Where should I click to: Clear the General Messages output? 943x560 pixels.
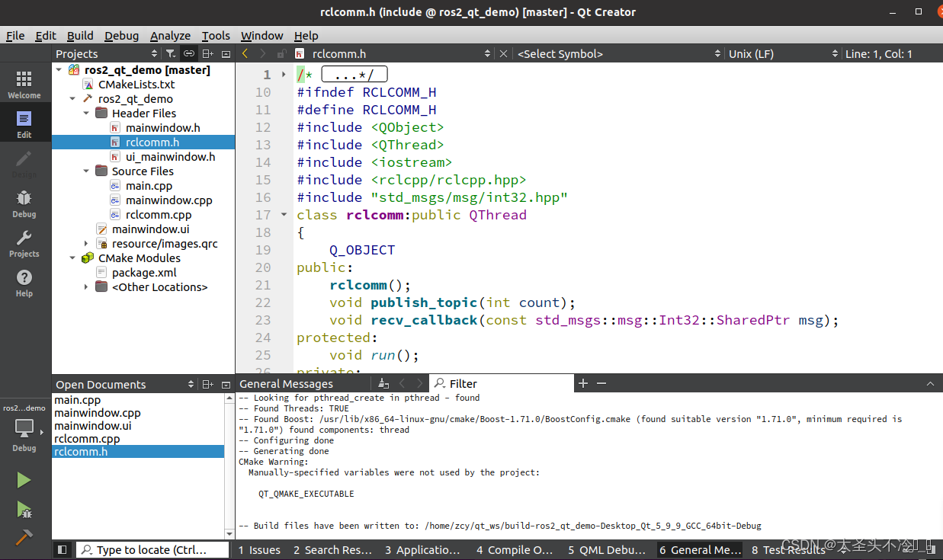pyautogui.click(x=383, y=383)
